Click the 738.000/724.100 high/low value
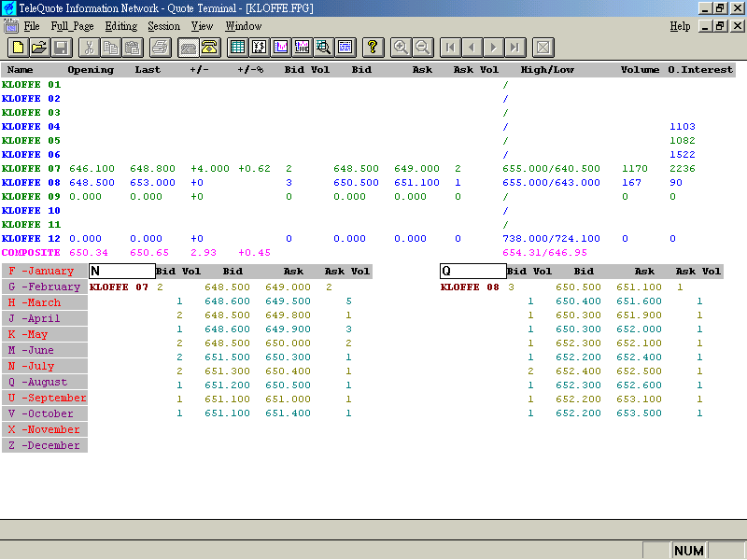 click(x=551, y=239)
